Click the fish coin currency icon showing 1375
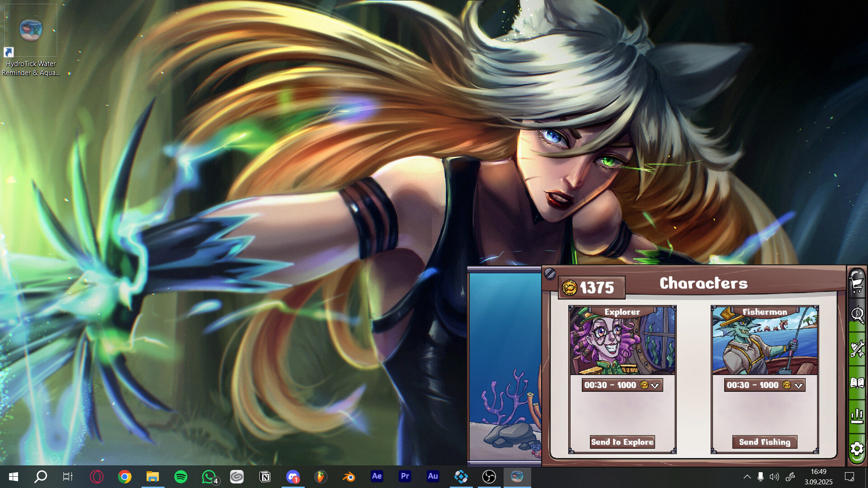Screen dimensions: 868x488 568,286
